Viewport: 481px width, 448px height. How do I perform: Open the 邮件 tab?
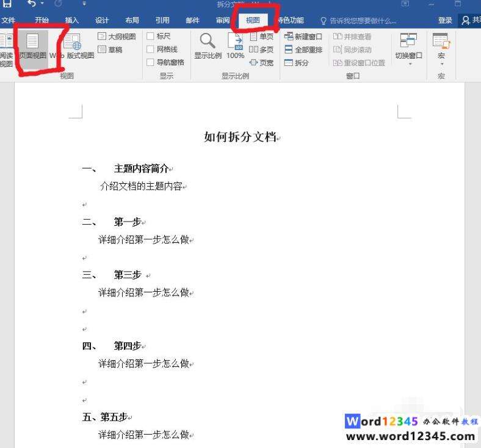pos(193,20)
